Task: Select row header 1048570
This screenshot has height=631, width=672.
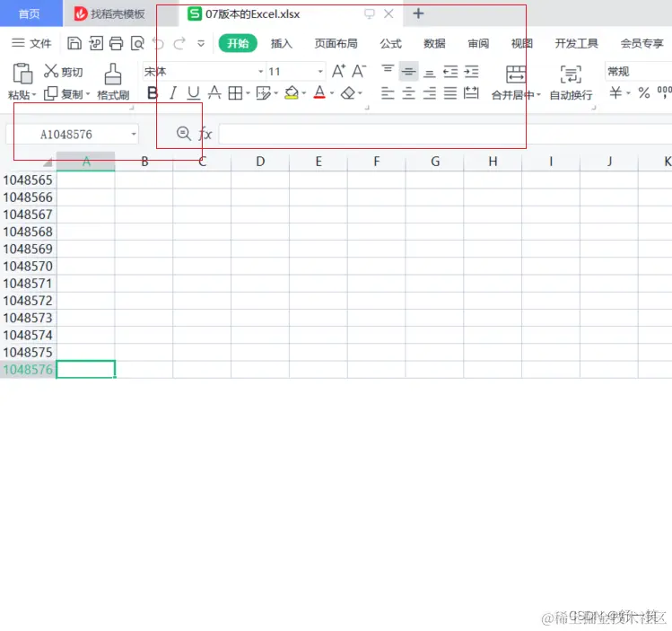Action: click(29, 267)
